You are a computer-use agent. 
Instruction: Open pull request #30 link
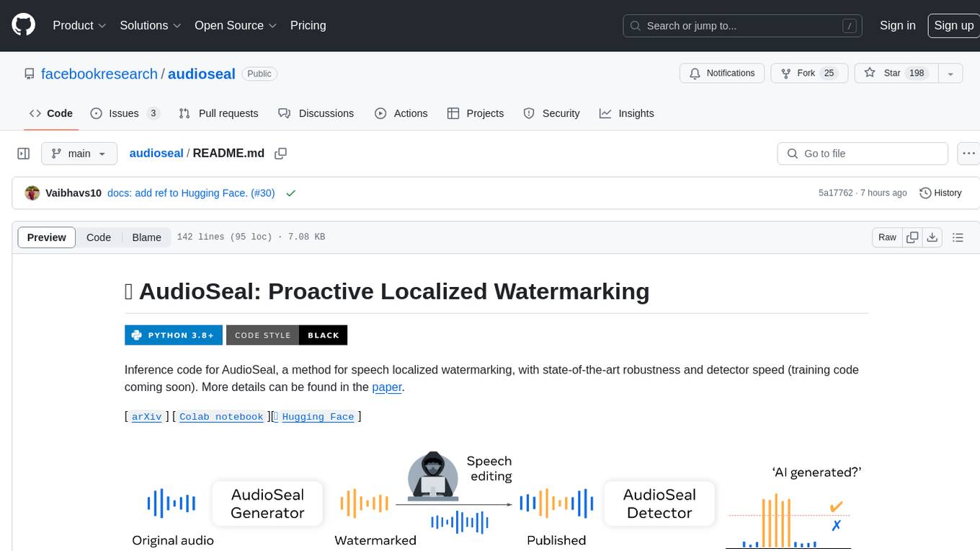(263, 193)
